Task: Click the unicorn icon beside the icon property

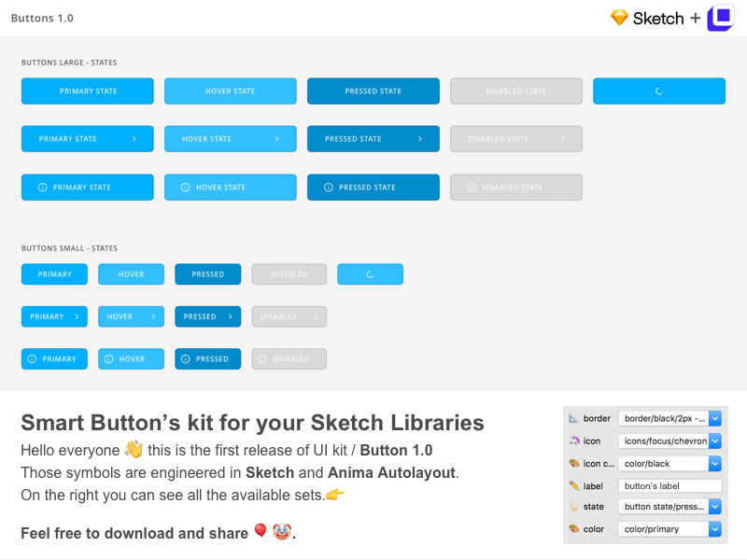Action: pyautogui.click(x=573, y=441)
